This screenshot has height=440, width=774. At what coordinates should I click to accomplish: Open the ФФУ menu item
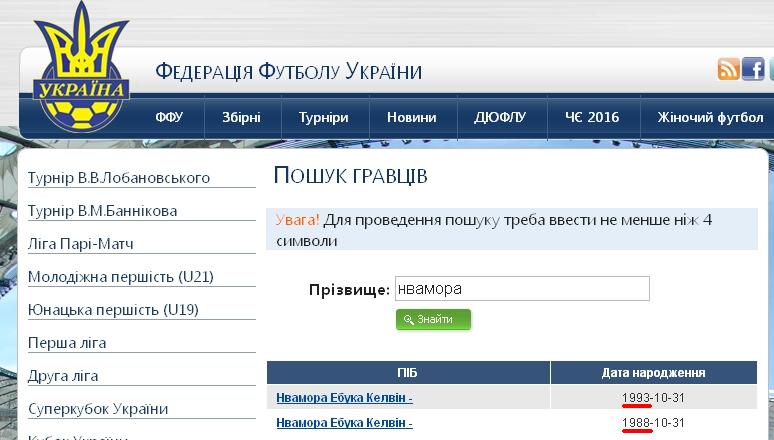tap(169, 118)
